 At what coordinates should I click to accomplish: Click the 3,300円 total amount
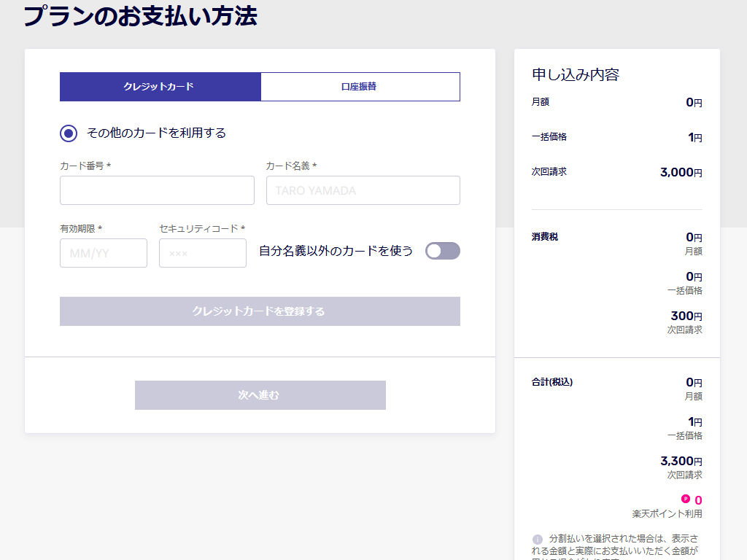pyautogui.click(x=681, y=461)
